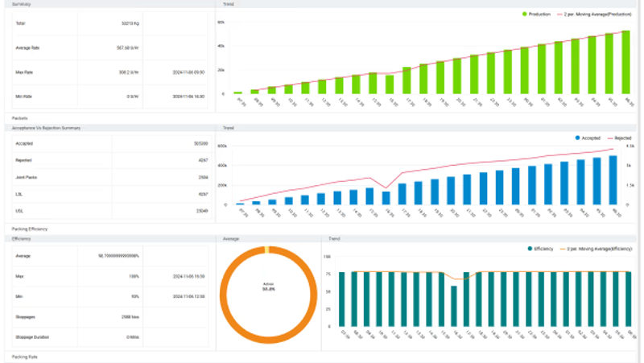Image resolution: width=644 pixels, height=363 pixels.
Task: Click the Packing Rate section heading
Action: [x=25, y=357]
